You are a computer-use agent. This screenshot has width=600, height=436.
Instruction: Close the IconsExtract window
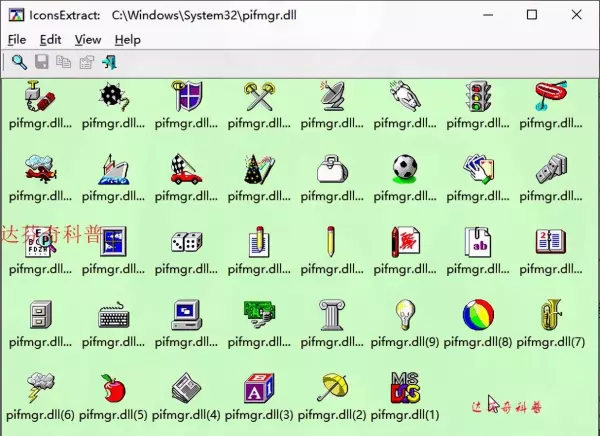(577, 15)
